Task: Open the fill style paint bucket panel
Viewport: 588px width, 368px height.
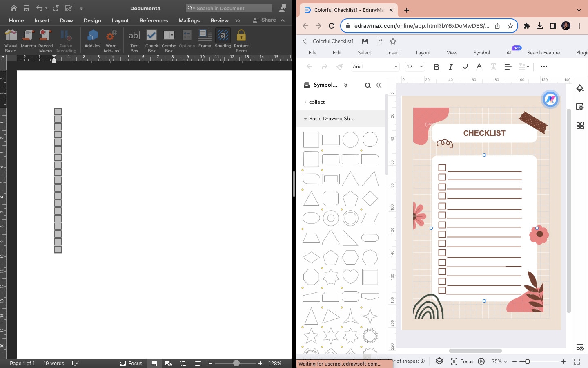Action: [580, 88]
